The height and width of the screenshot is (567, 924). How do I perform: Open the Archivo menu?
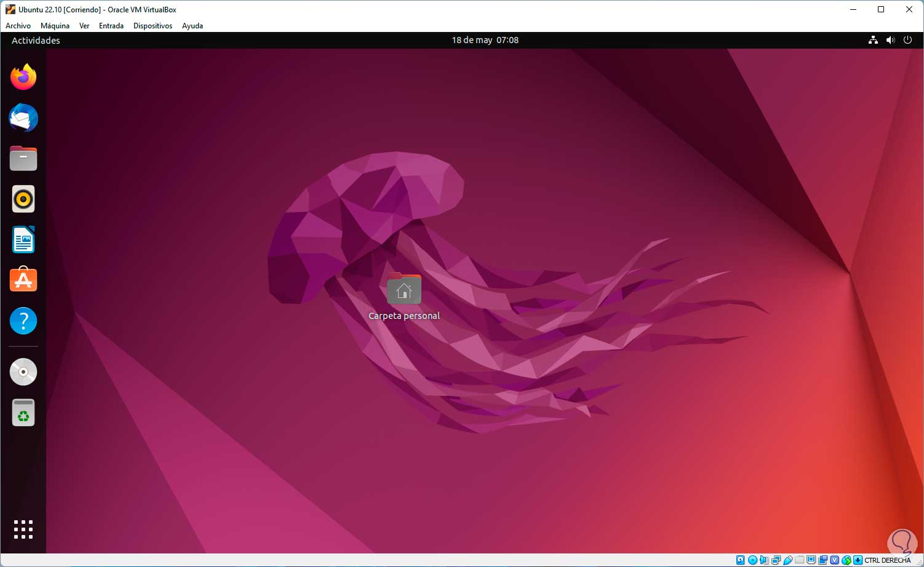18,26
